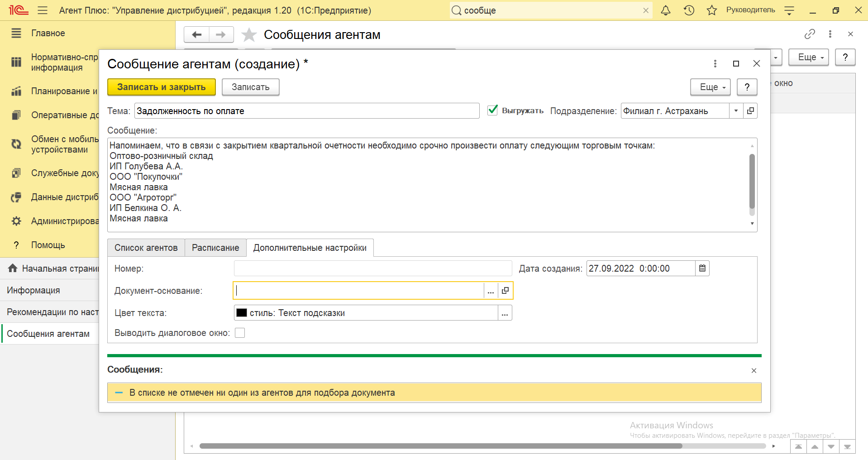Image resolution: width=868 pixels, height=460 pixels.
Task: Expand Еще menu in list window
Action: pyautogui.click(x=809, y=57)
